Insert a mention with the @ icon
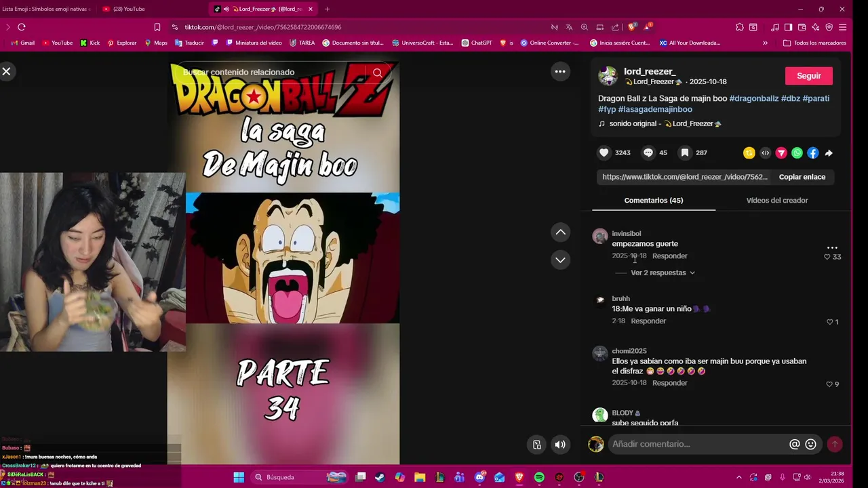 click(795, 445)
